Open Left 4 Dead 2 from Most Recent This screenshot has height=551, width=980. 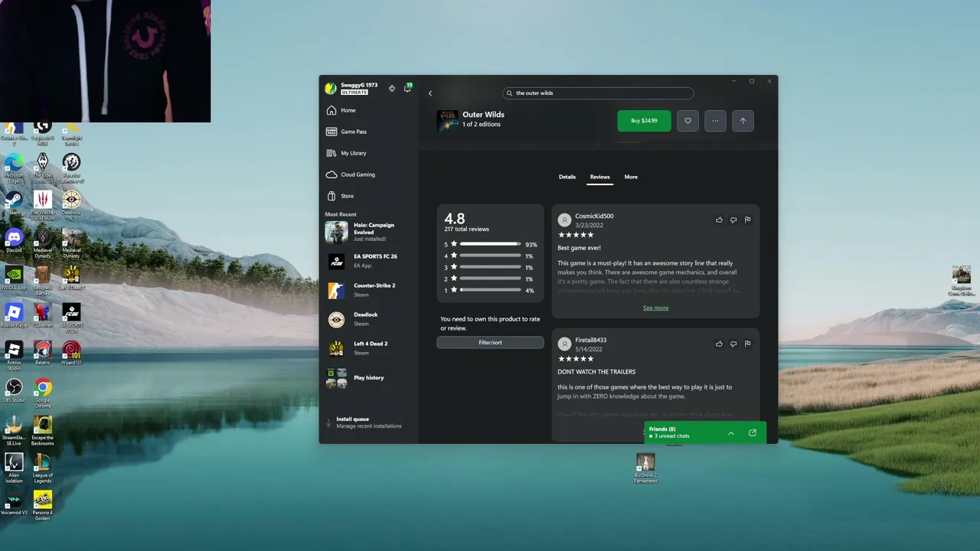pyautogui.click(x=369, y=348)
